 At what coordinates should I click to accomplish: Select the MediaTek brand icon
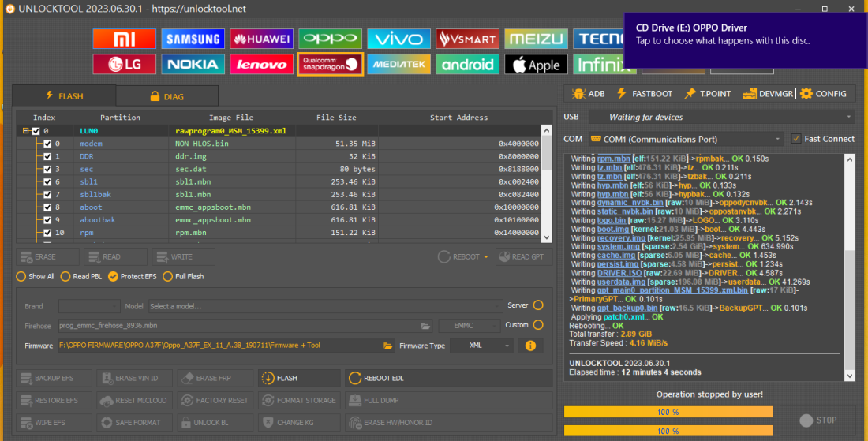coord(399,64)
